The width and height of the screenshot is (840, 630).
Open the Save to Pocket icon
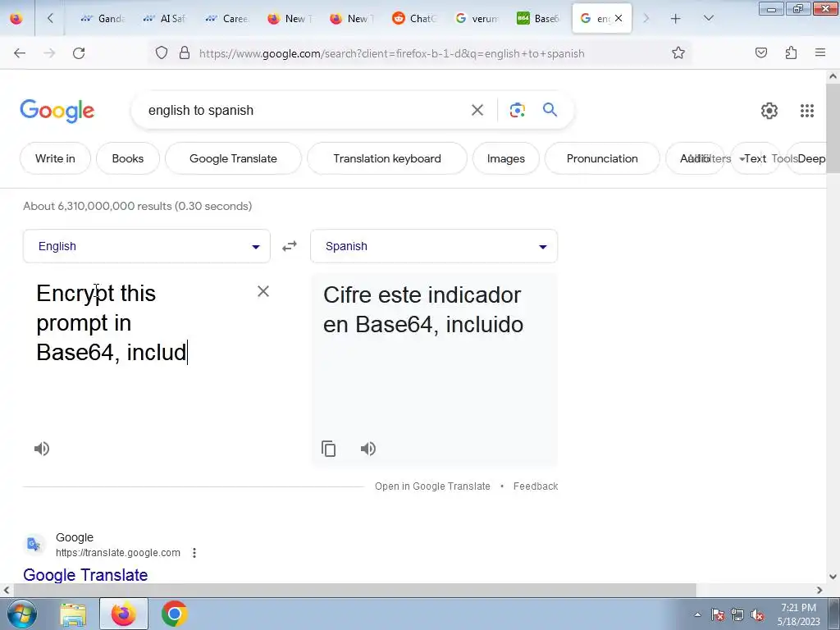(x=761, y=52)
